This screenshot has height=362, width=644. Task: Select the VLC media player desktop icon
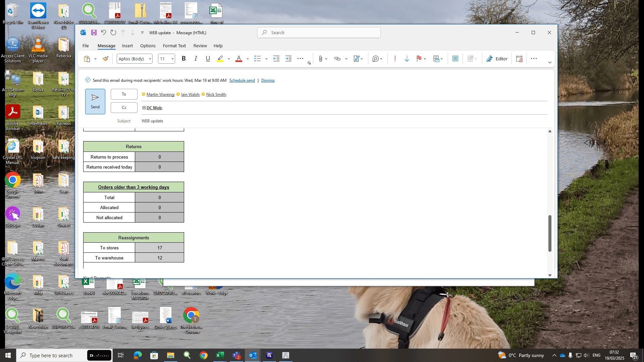[x=38, y=50]
